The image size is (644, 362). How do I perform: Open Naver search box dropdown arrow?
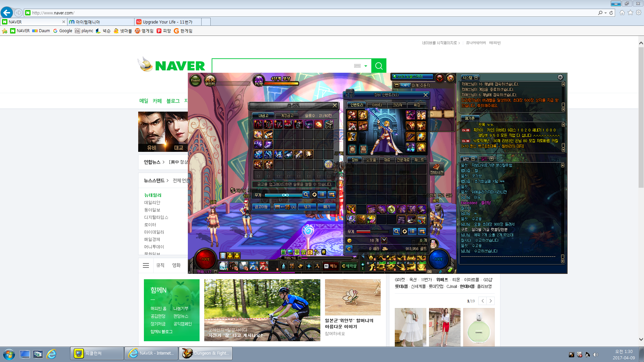pos(366,66)
